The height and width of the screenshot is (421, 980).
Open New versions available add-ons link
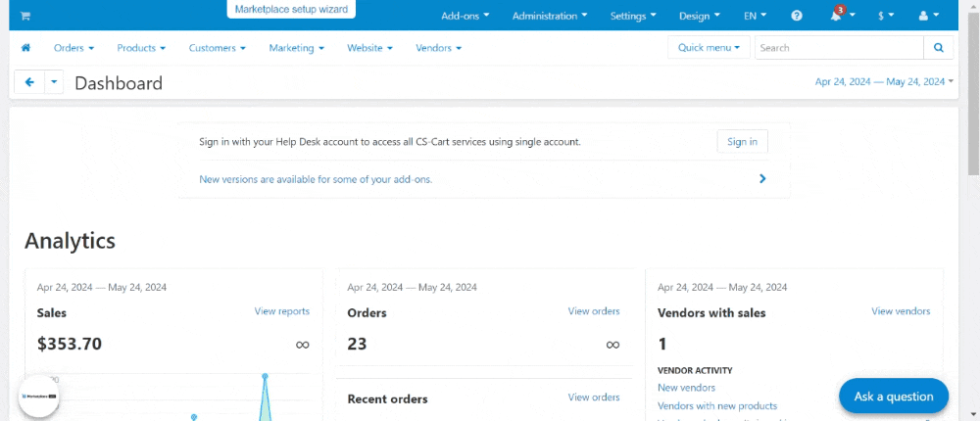316,179
